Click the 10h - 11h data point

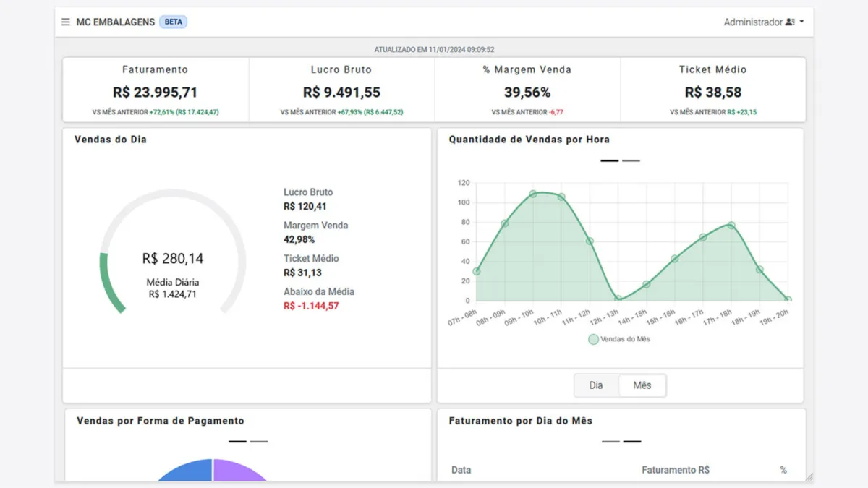click(x=561, y=197)
